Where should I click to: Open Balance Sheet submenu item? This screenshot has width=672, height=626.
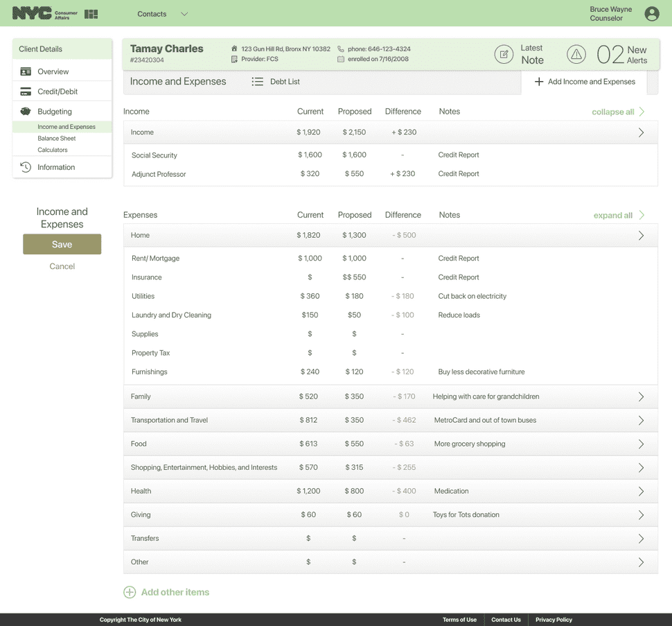coord(57,139)
